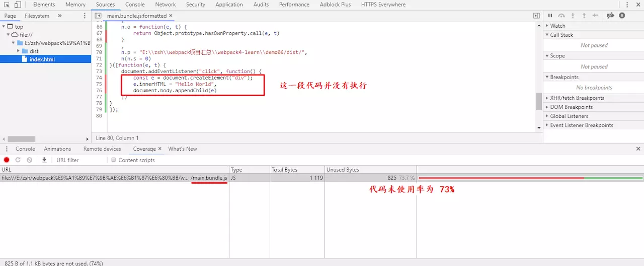644x266 pixels.
Task: Click the reload coverage icon
Action: tap(18, 160)
